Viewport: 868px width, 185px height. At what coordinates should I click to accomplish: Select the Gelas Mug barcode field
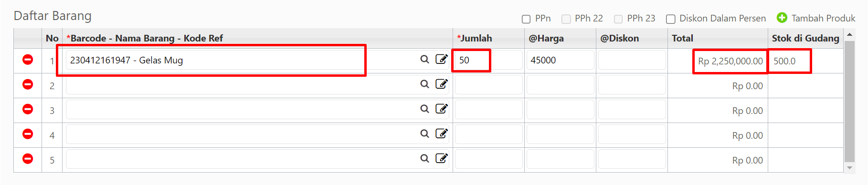(x=241, y=60)
